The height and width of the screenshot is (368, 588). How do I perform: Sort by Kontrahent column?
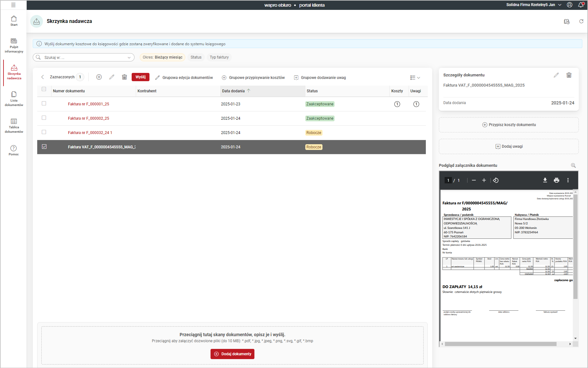(x=147, y=91)
